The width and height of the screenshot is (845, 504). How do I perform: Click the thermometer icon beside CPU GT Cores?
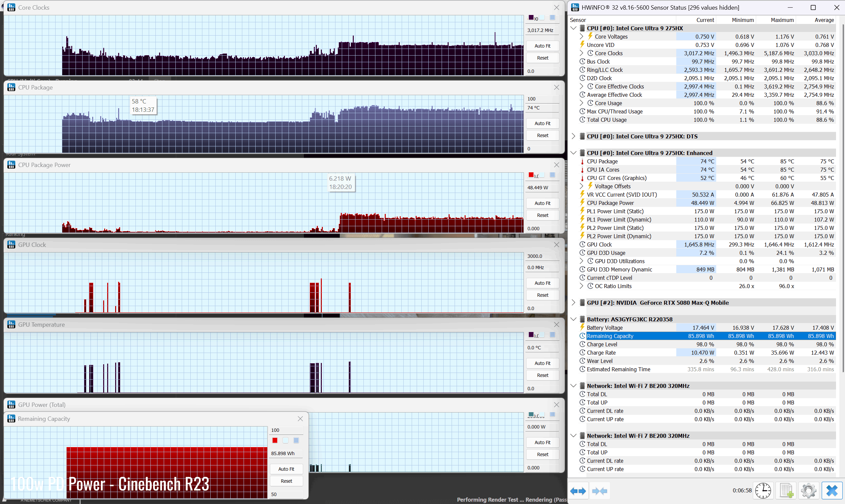pos(582,178)
